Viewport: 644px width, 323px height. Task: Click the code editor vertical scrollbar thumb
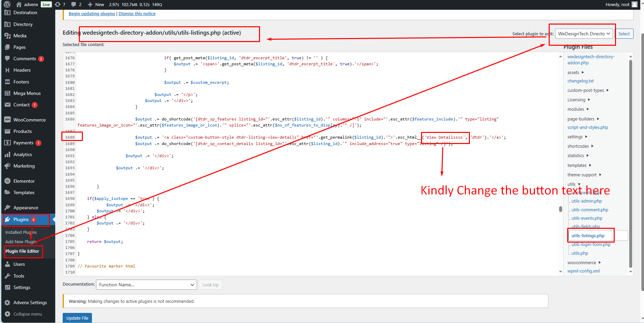(560, 209)
